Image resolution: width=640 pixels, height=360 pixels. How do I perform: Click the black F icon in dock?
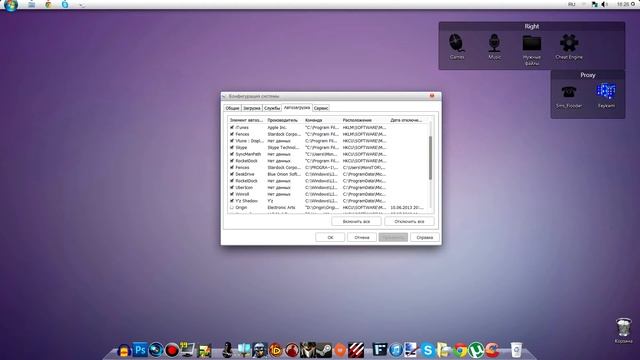(380, 350)
